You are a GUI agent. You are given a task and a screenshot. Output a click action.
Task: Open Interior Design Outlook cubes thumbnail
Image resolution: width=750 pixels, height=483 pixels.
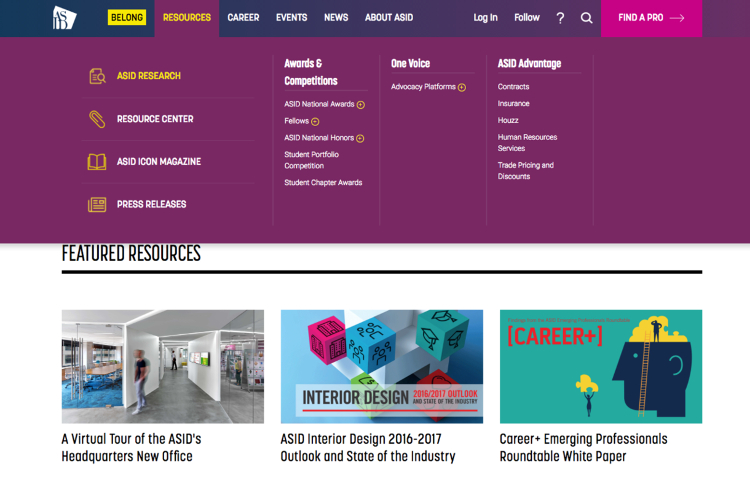[382, 366]
